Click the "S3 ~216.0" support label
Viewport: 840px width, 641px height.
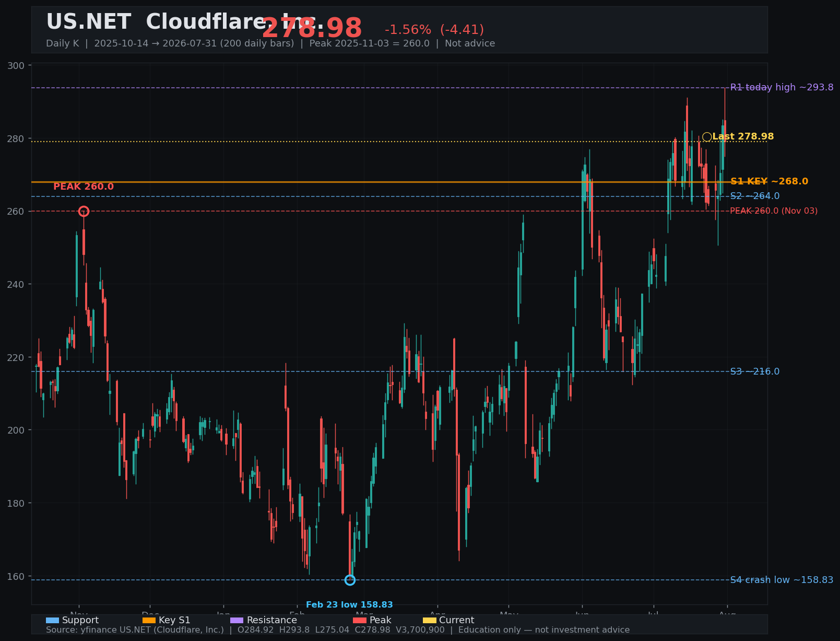pyautogui.click(x=754, y=371)
